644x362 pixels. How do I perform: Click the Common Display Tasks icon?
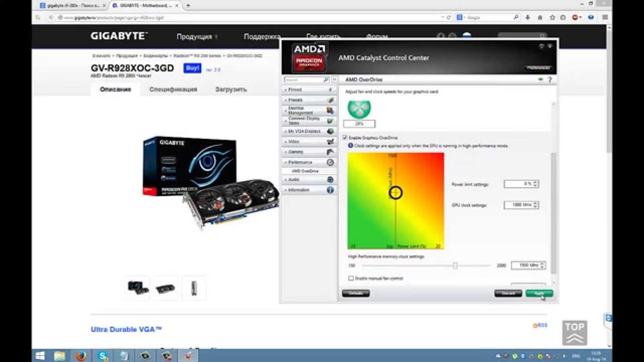pos(330,121)
